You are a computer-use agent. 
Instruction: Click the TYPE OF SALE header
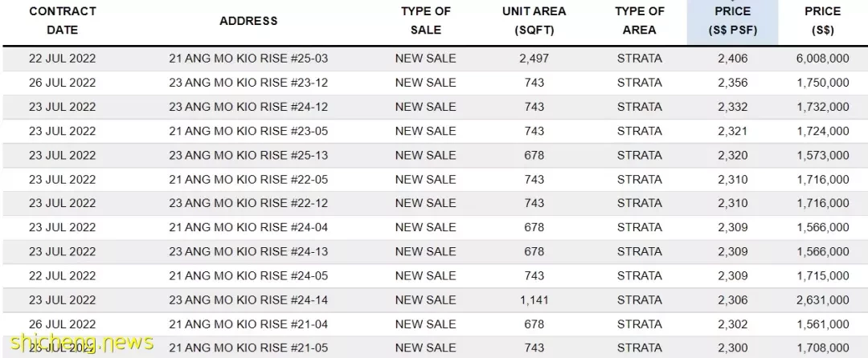[x=426, y=20]
